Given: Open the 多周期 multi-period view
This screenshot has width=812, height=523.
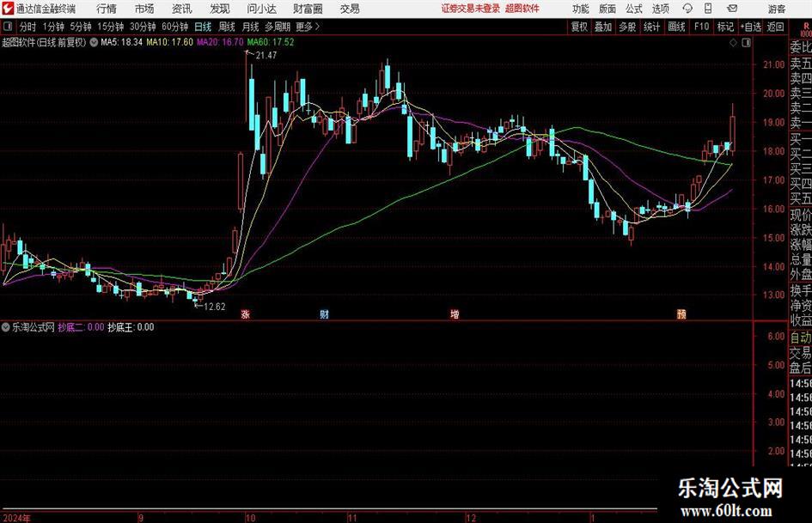Looking at the screenshot, I should pos(278,27).
